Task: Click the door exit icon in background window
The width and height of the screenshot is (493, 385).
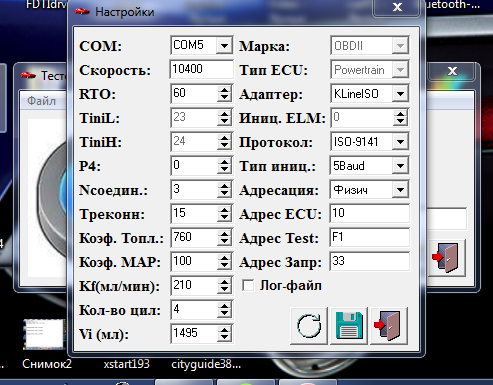Action: click(446, 258)
